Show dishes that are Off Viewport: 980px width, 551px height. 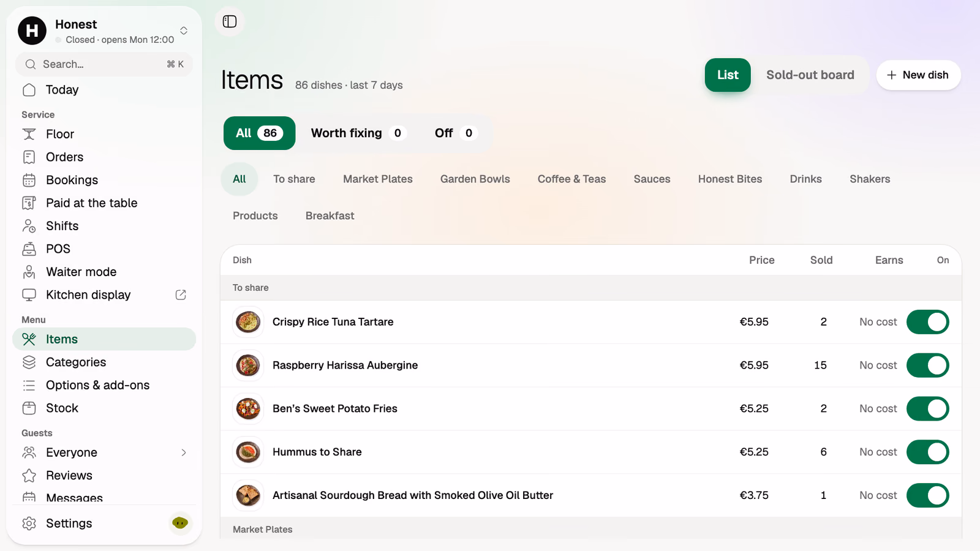pos(456,133)
